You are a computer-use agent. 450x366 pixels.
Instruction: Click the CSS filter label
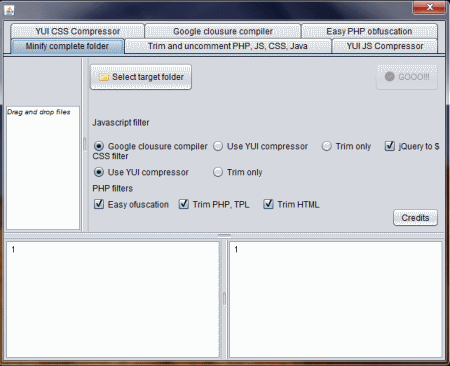(110, 156)
